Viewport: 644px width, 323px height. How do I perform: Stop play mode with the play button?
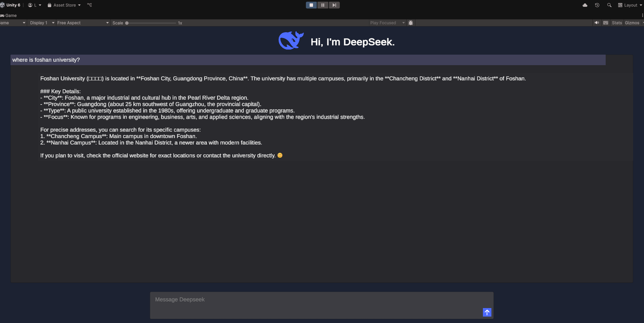pos(311,5)
